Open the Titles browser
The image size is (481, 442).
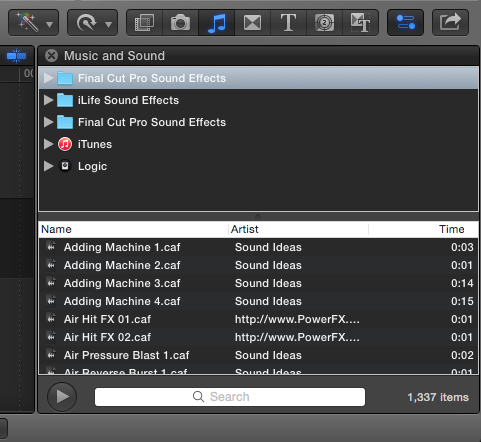coord(288,23)
